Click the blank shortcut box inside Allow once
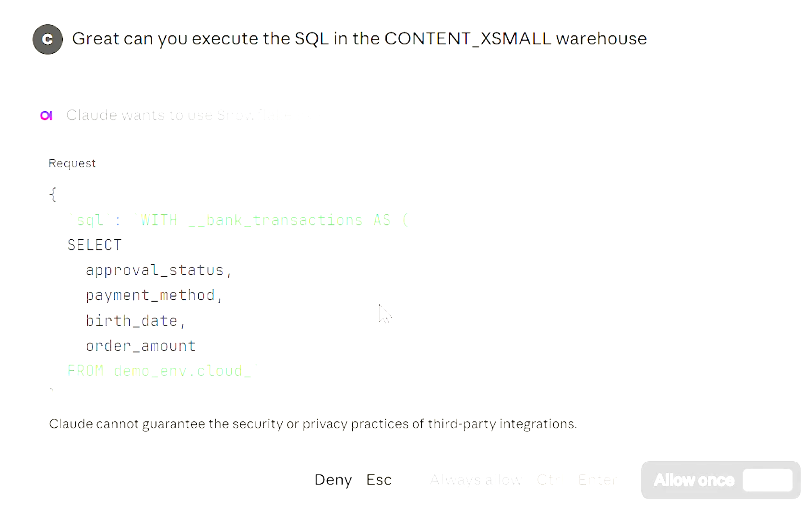This screenshot has height=515, width=812. (x=767, y=480)
